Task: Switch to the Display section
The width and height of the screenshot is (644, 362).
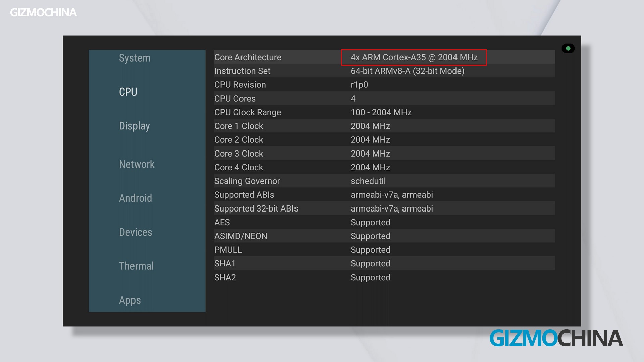Action: (135, 126)
